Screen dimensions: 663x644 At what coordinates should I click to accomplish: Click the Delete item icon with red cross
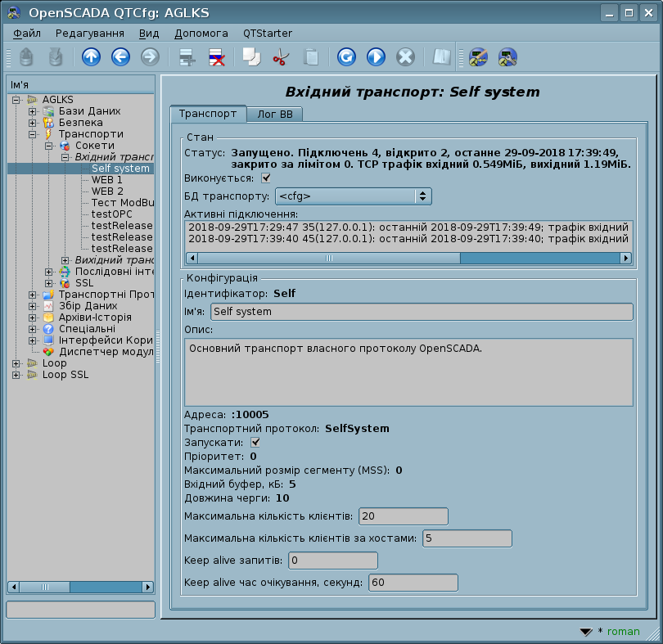pos(216,57)
